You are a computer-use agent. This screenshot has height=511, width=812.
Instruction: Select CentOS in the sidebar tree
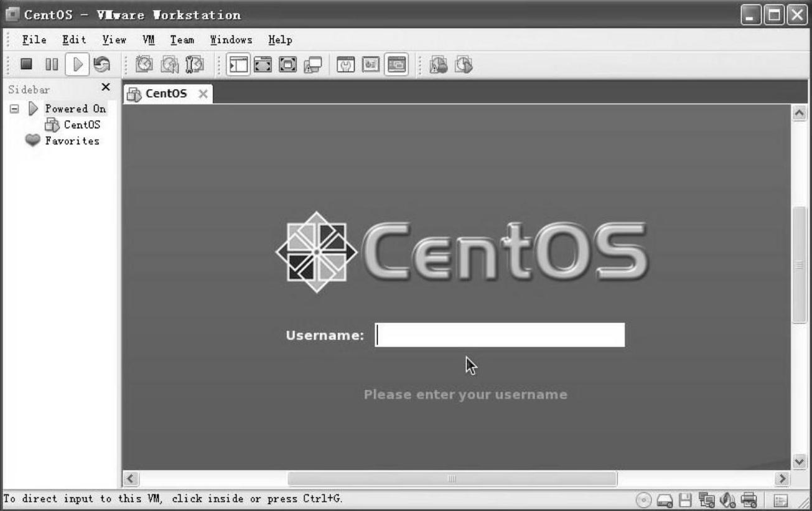coord(82,124)
